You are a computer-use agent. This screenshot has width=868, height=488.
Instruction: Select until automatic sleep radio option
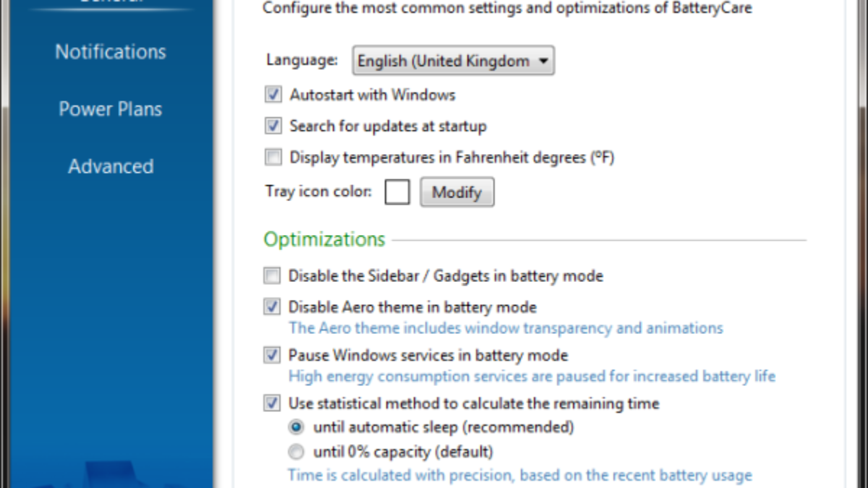(296, 427)
